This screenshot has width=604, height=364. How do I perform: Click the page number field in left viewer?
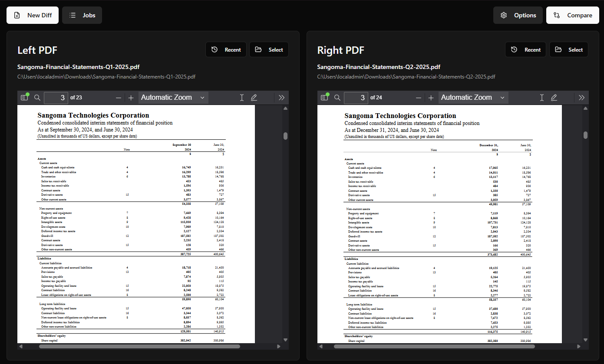pyautogui.click(x=56, y=98)
